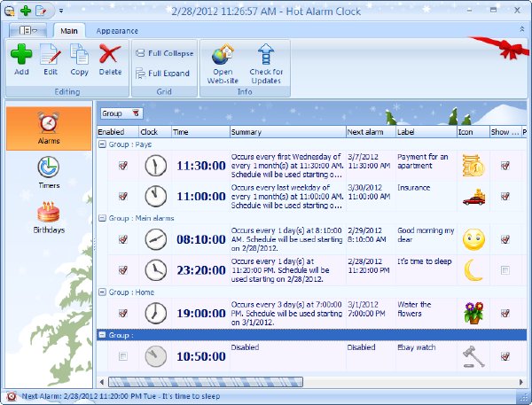Click the horizontal scrollbar thumb

206,382
